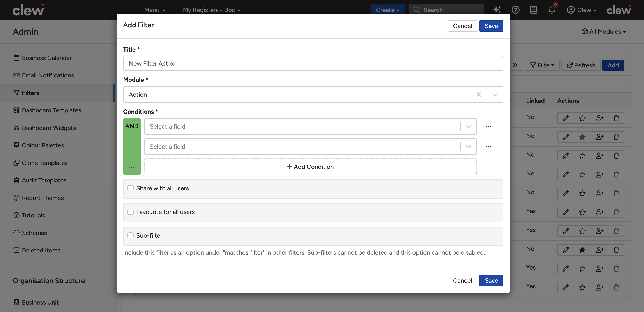The image size is (644, 312).
Task: Unfavourite the second row filled star
Action: 582,137
